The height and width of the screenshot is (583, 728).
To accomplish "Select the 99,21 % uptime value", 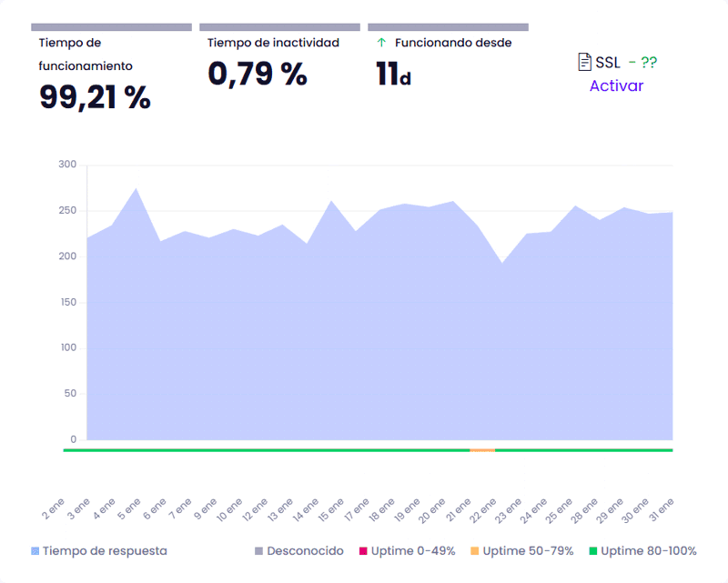I will [95, 96].
